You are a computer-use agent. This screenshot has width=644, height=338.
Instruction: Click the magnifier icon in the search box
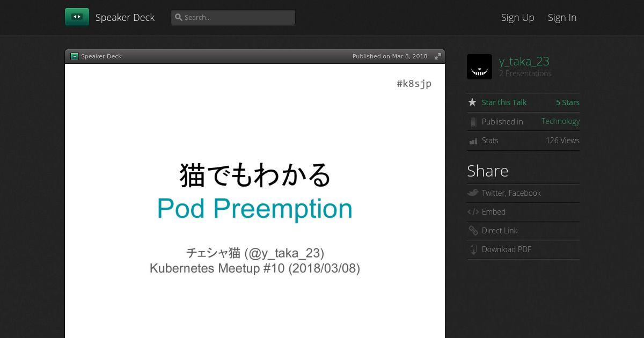(x=179, y=17)
